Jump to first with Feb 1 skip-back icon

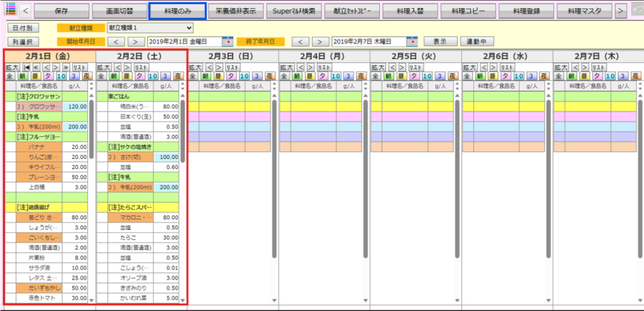point(27,67)
